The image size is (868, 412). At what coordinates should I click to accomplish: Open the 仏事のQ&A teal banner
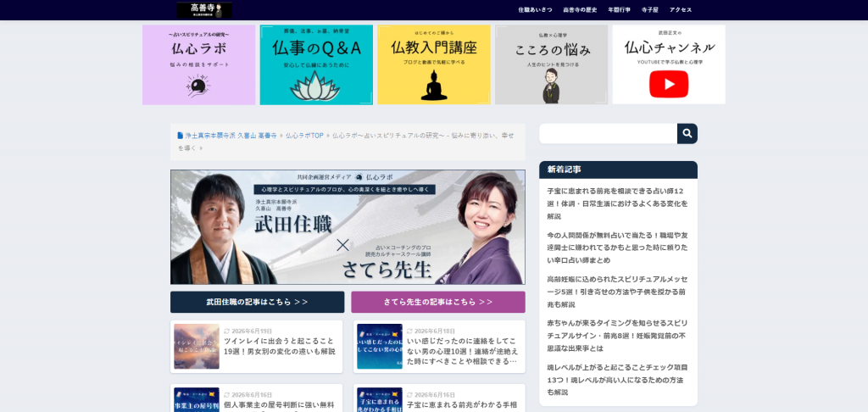pyautogui.click(x=316, y=64)
